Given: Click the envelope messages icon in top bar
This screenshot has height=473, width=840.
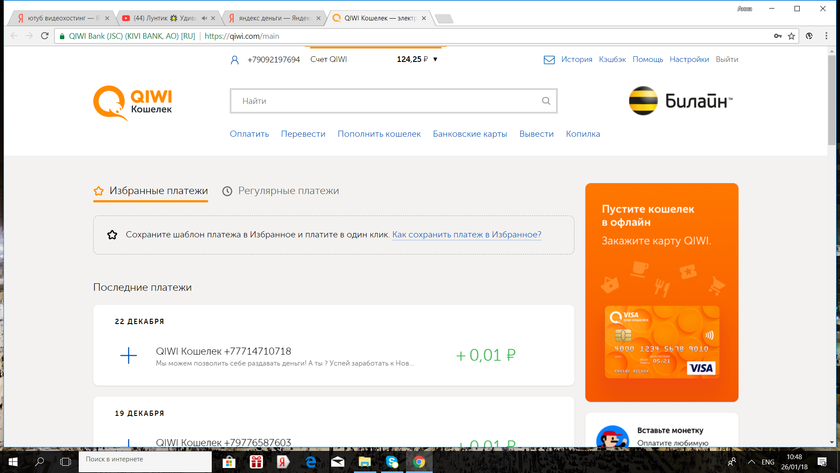Looking at the screenshot, I should (549, 60).
